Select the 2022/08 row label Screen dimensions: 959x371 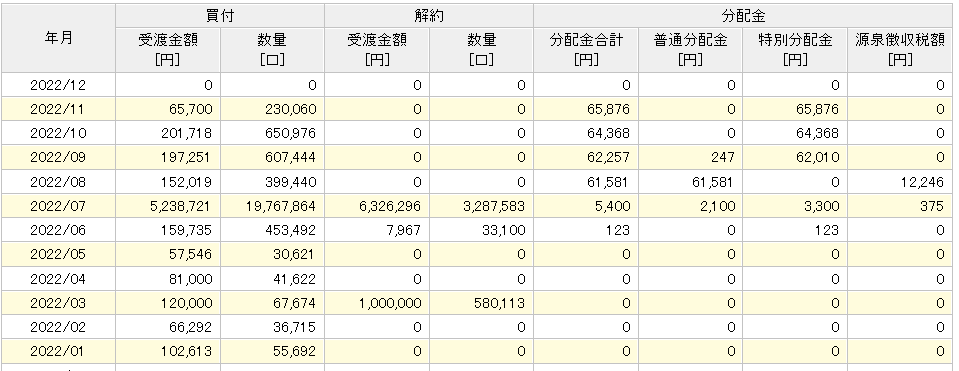pos(58,182)
